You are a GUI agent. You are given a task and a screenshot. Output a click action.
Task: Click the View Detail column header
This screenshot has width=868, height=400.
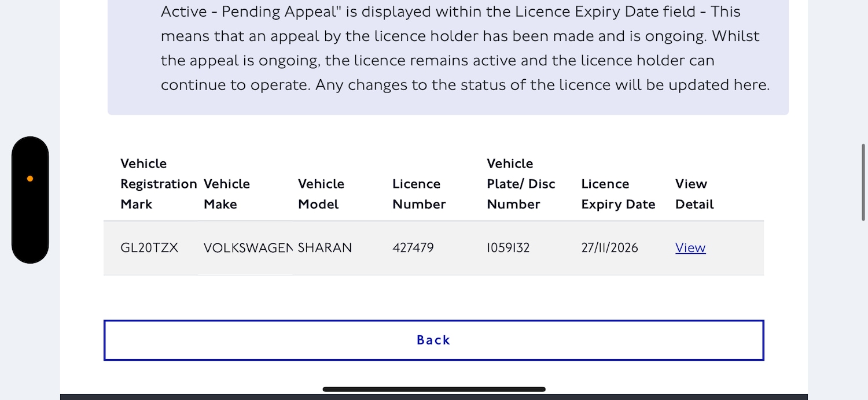coord(694,194)
